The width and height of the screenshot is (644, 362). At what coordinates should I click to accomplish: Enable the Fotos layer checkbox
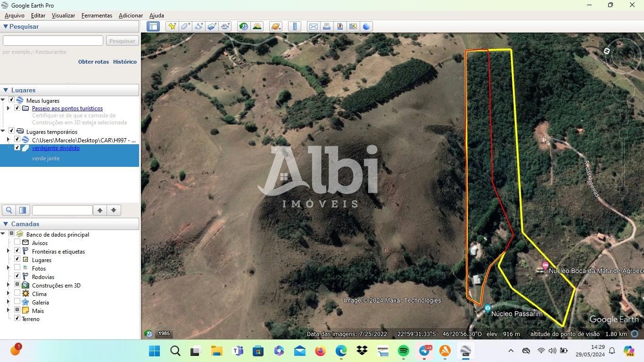click(17, 268)
